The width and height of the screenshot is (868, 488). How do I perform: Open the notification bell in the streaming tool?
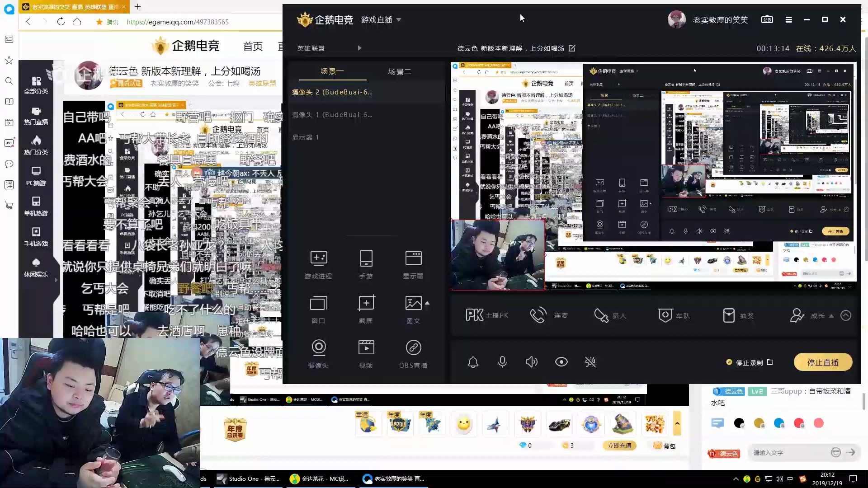[473, 362]
